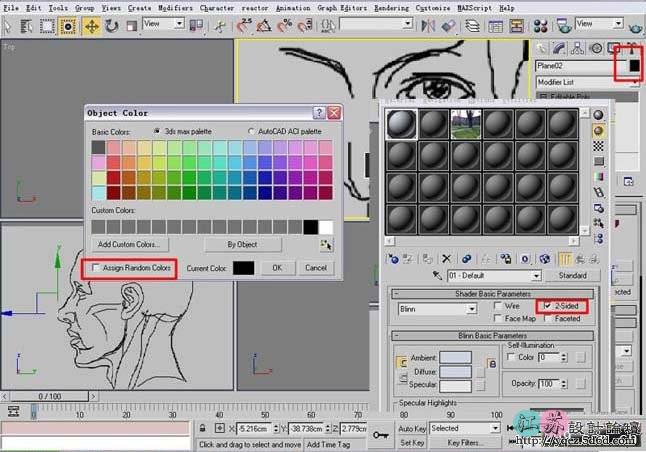Toggle the 2.5D Snaps button
Screen dimensions: 646x452
(x=244, y=26)
